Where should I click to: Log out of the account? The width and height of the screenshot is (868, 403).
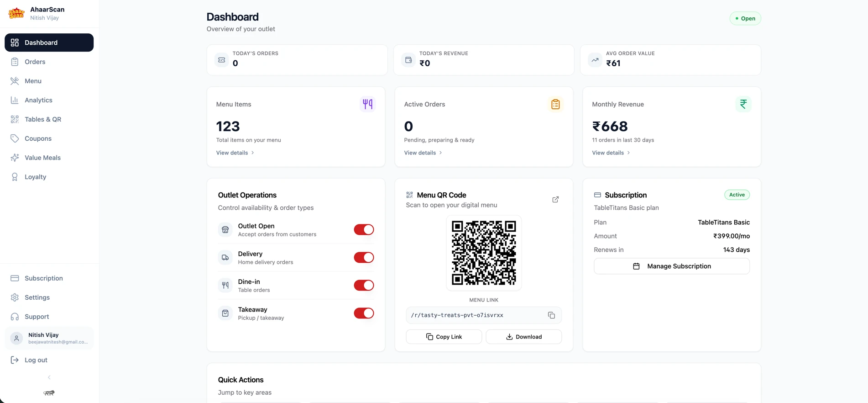(49, 360)
